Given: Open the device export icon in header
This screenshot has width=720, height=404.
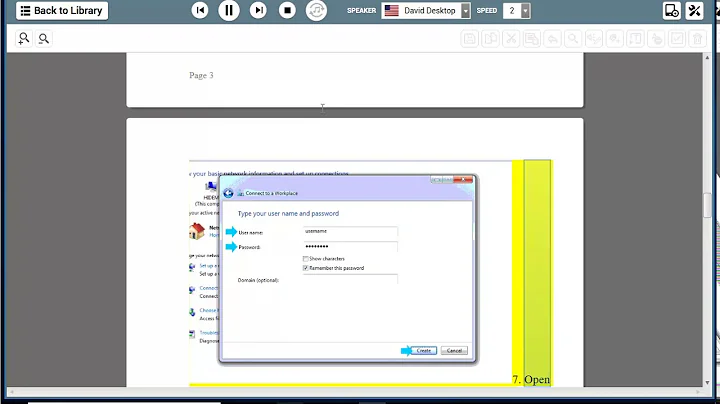Looking at the screenshot, I should (672, 11).
